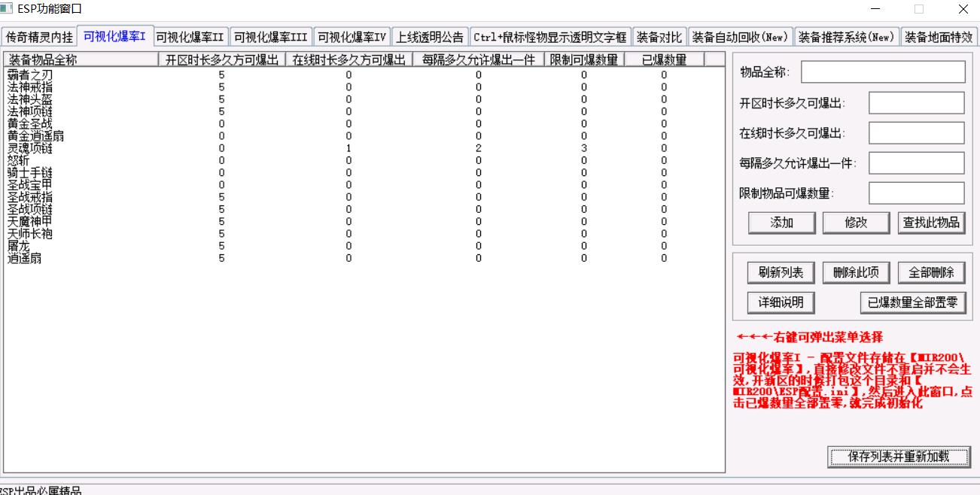Select the 法神头盔 row
980x495 pixels.
pos(364,99)
